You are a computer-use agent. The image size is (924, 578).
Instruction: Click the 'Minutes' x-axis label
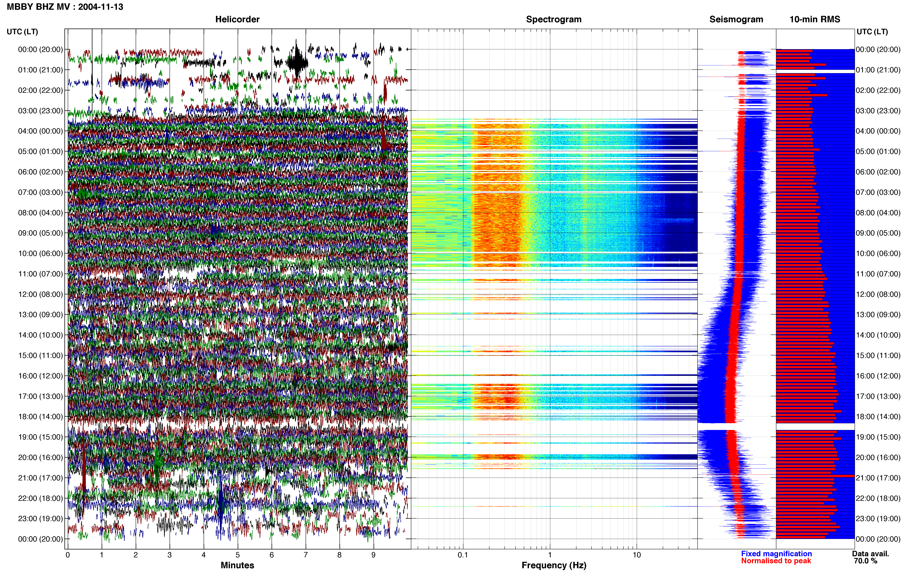[237, 565]
